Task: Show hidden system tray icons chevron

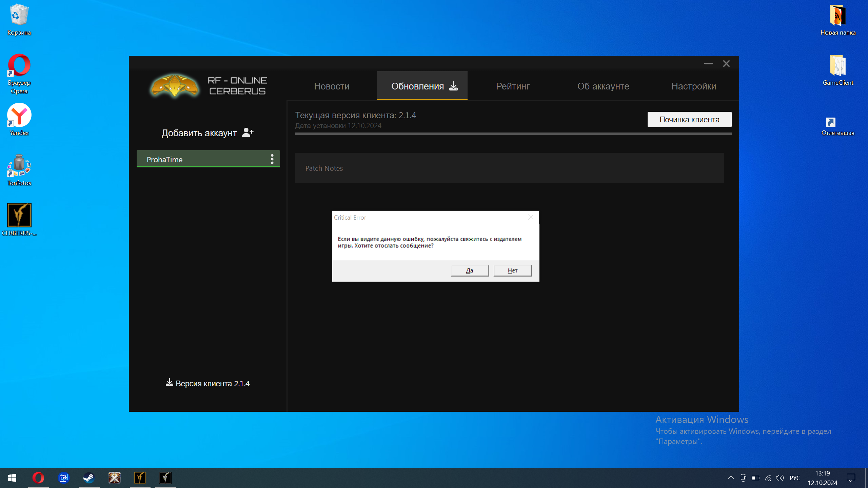Action: [731, 478]
